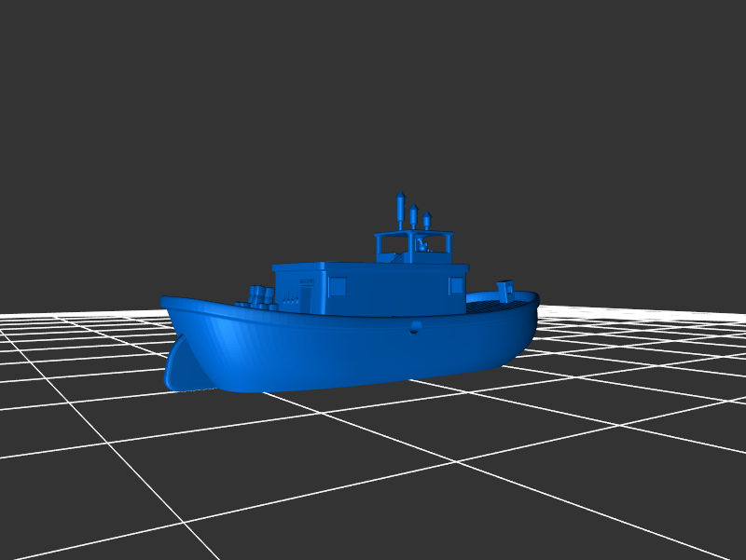Viewport: 746px width, 560px height.
Task: Click the rounded bow edge of the hull
Action: [x=532, y=317]
